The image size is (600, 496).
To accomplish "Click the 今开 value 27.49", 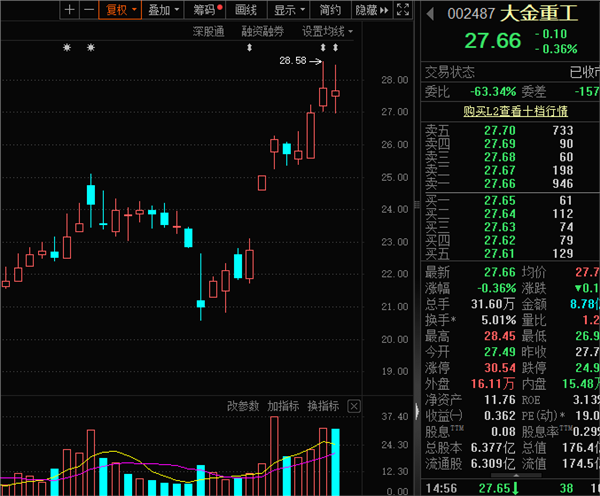I will [x=500, y=352].
